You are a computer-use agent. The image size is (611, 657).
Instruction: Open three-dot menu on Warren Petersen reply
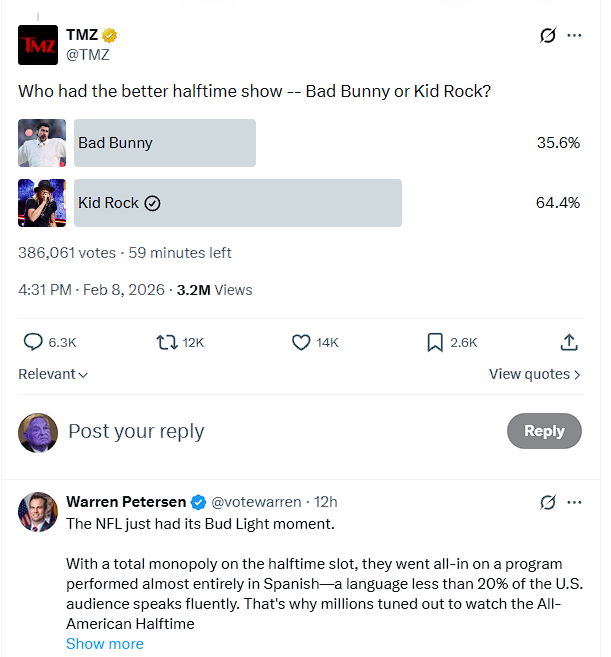click(x=575, y=502)
